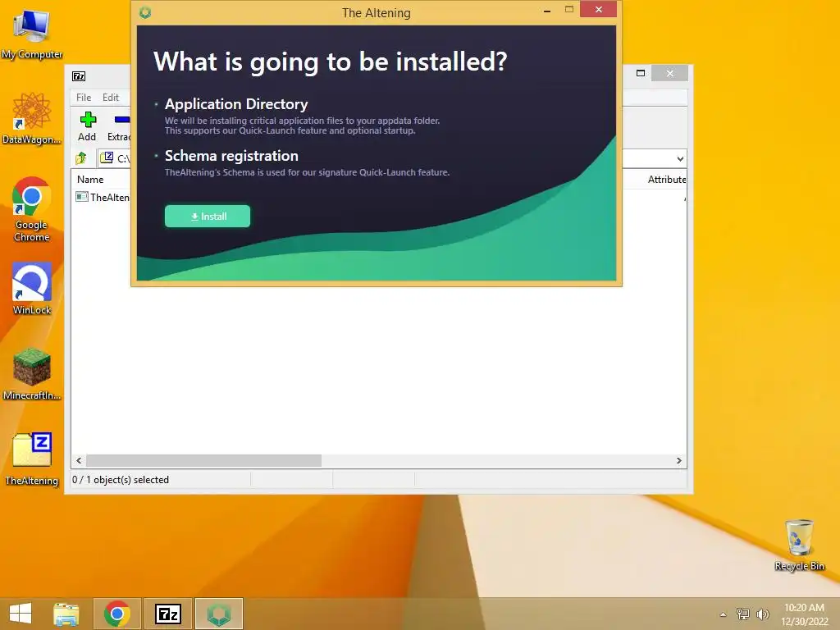Select the Google Chrome desktop shortcut
Screen dimensions: 840x630
coord(32,209)
